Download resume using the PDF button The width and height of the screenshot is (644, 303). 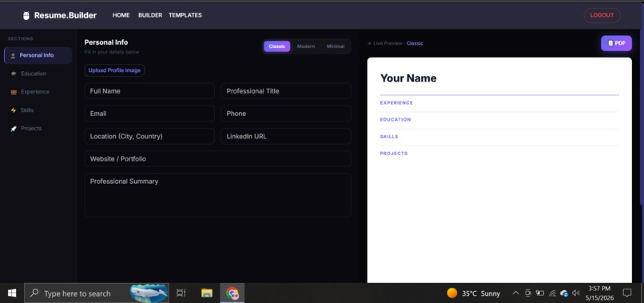tap(617, 43)
